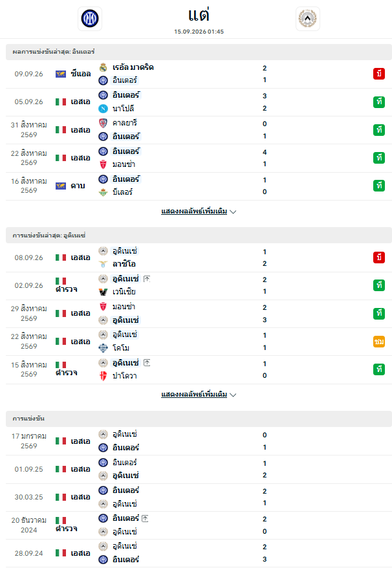Click the Italy flag in the 02.09.26 row
This screenshot has height=570, width=392.
coord(61,281)
